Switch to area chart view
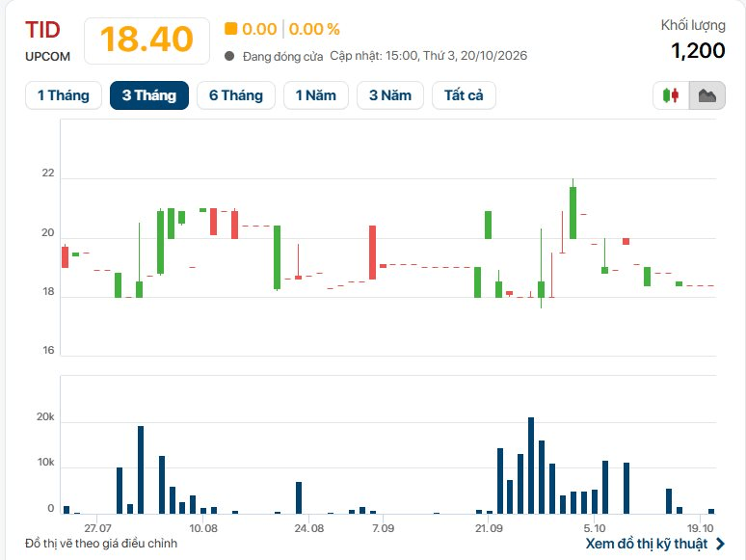 [x=707, y=95]
